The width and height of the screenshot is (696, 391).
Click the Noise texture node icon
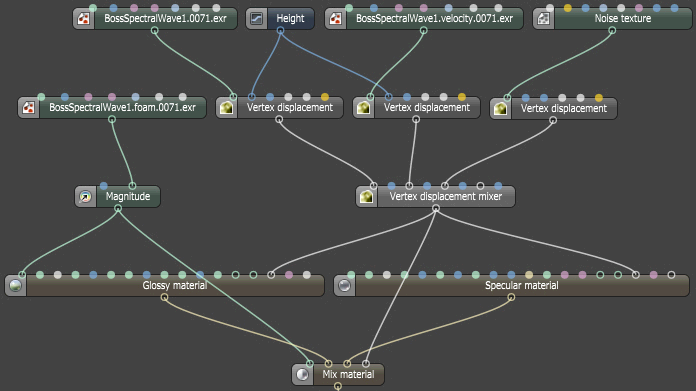pos(544,19)
